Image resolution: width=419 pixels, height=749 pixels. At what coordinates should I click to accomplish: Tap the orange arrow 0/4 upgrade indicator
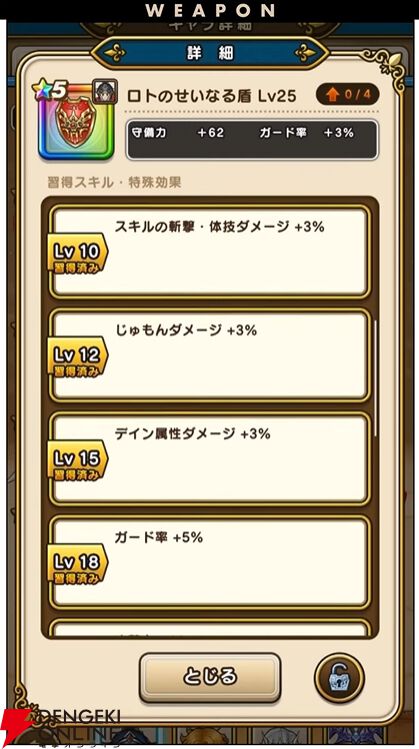click(x=347, y=95)
